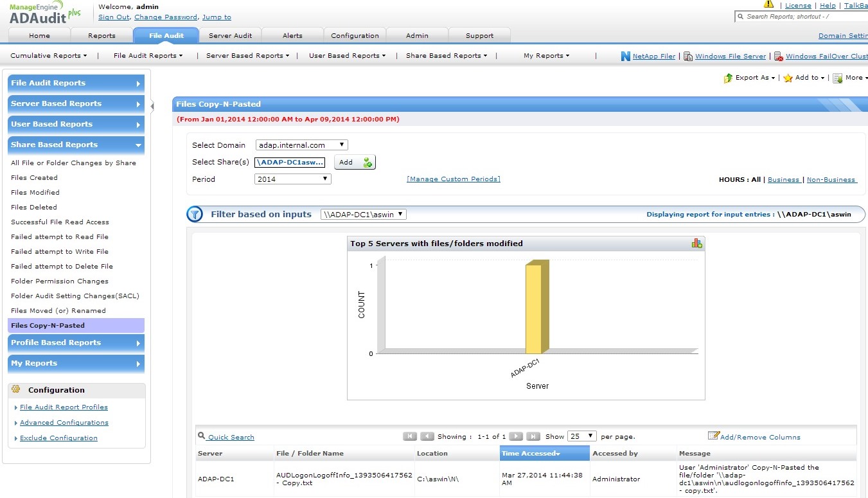
Task: Show only Business hours
Action: pyautogui.click(x=783, y=180)
